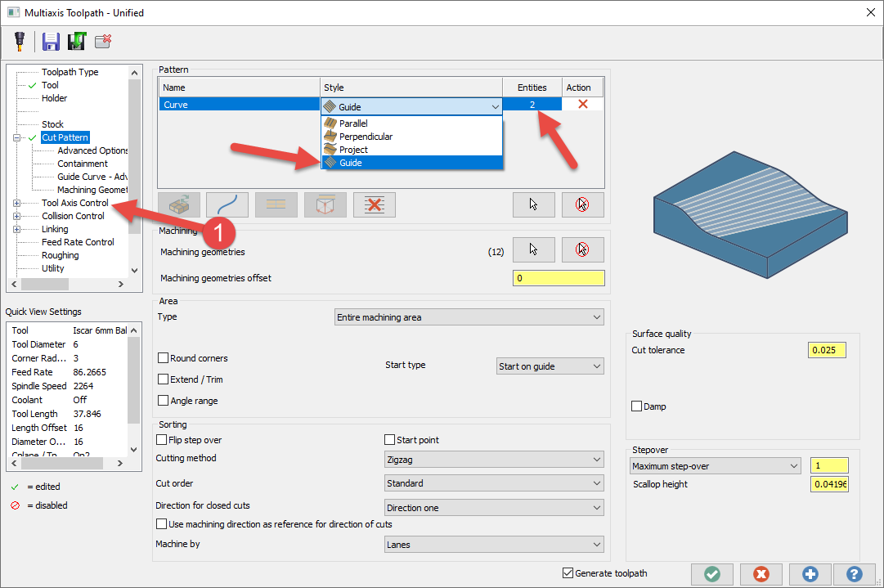The height and width of the screenshot is (588, 884).
Task: Select the Utility tree item
Action: point(53,268)
